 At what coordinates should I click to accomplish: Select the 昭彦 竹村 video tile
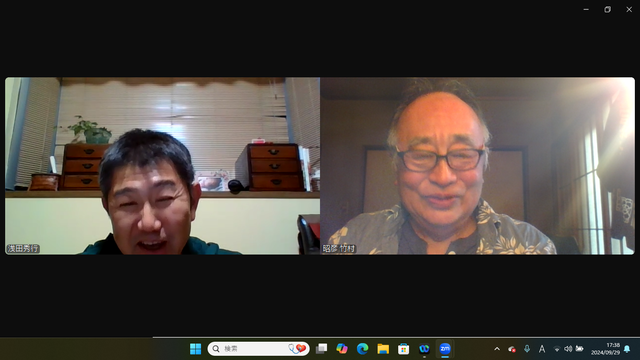point(478,166)
